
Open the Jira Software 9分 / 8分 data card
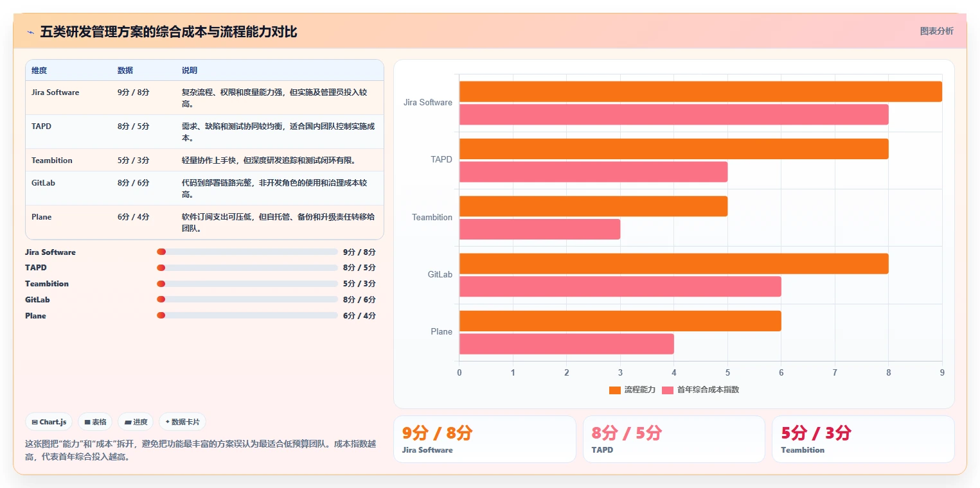pyautogui.click(x=485, y=439)
